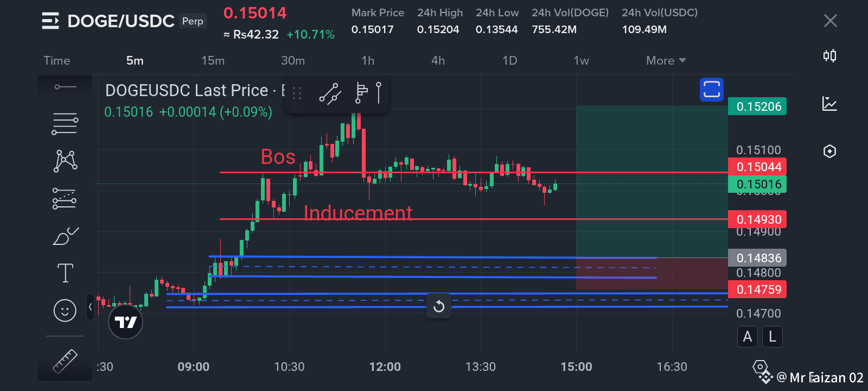Select the Bos text annotation

coord(278,157)
